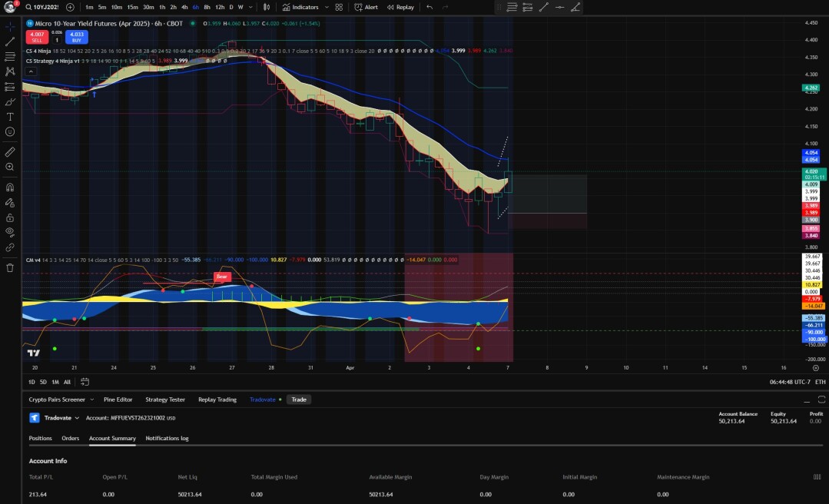Set chart range to 1D
This screenshot has height=504, width=829.
pyautogui.click(x=32, y=382)
